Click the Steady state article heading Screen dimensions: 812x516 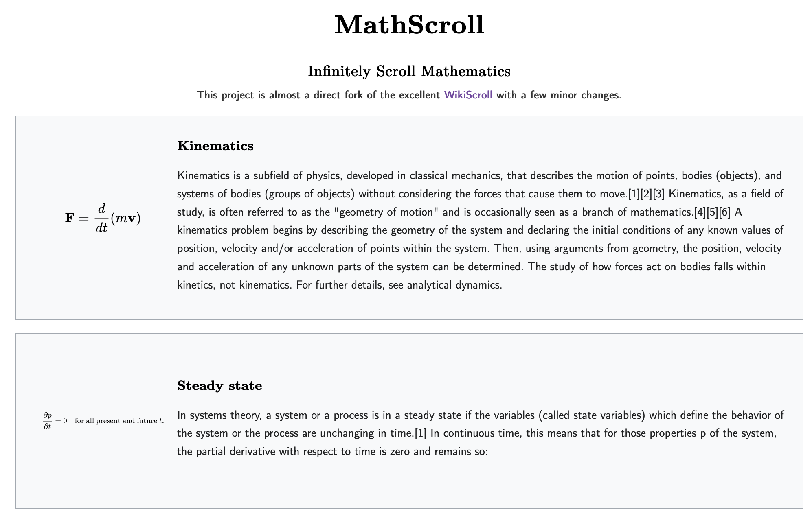point(219,386)
